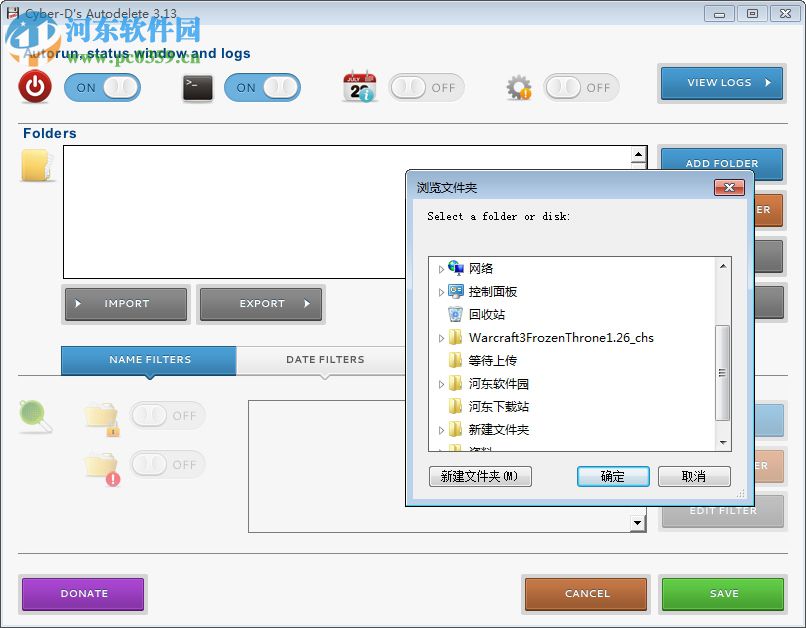The width and height of the screenshot is (806, 628).
Task: Confirm folder selection with 确定 button
Action: pos(613,477)
